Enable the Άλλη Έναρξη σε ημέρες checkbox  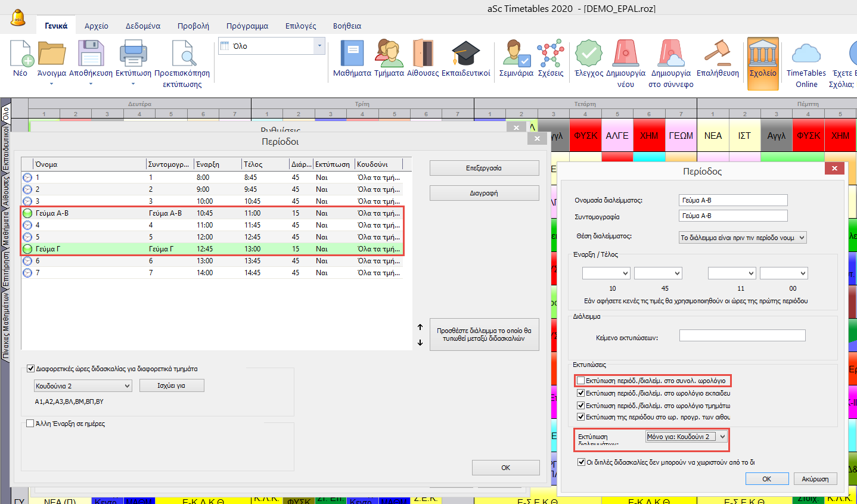coord(30,424)
